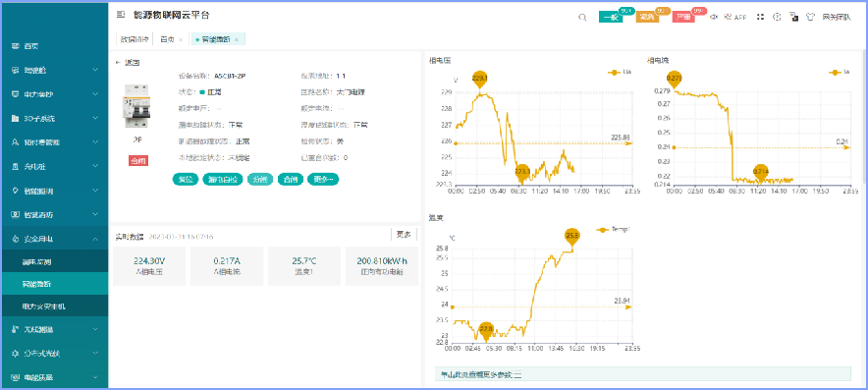The width and height of the screenshot is (868, 390).
Task: Collapse the sidebar with the hamburger icon
Action: [x=121, y=15]
